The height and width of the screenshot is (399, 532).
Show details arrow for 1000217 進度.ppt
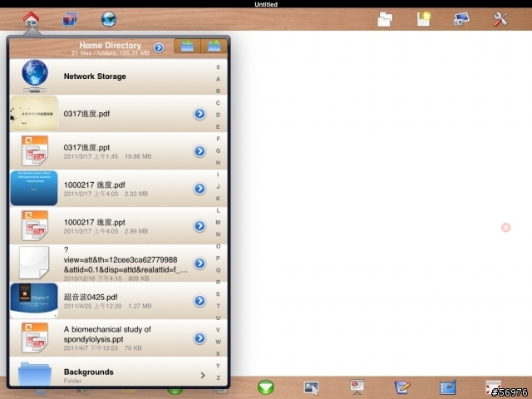coord(199,225)
